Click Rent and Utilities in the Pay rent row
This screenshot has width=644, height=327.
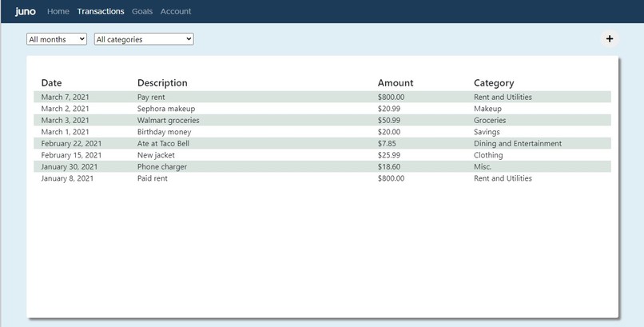(x=503, y=97)
